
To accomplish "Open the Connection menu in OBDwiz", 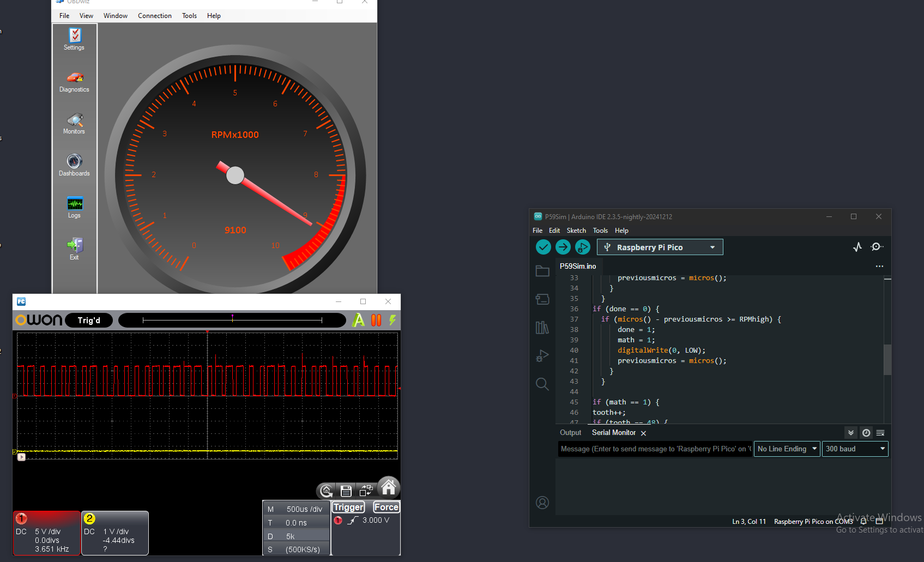I will pyautogui.click(x=155, y=16).
